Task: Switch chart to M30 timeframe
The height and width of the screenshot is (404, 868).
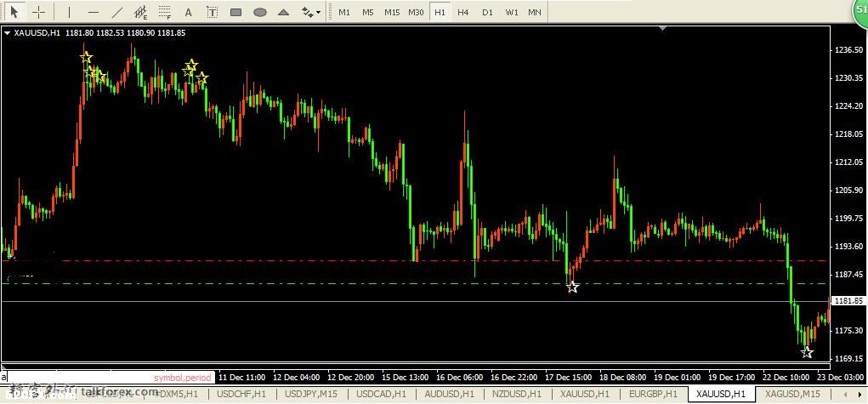Action: 416,12
